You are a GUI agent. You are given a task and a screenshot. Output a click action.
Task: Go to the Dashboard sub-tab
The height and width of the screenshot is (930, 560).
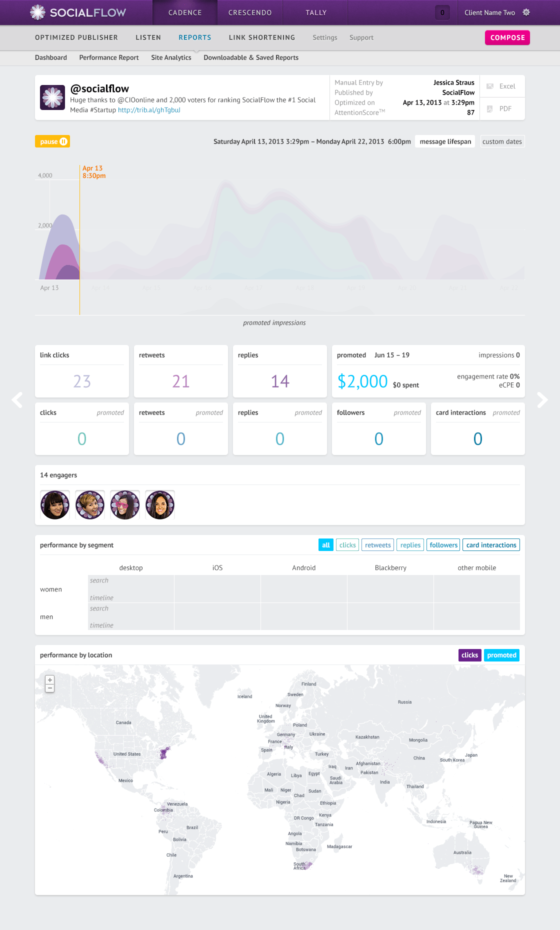51,57
